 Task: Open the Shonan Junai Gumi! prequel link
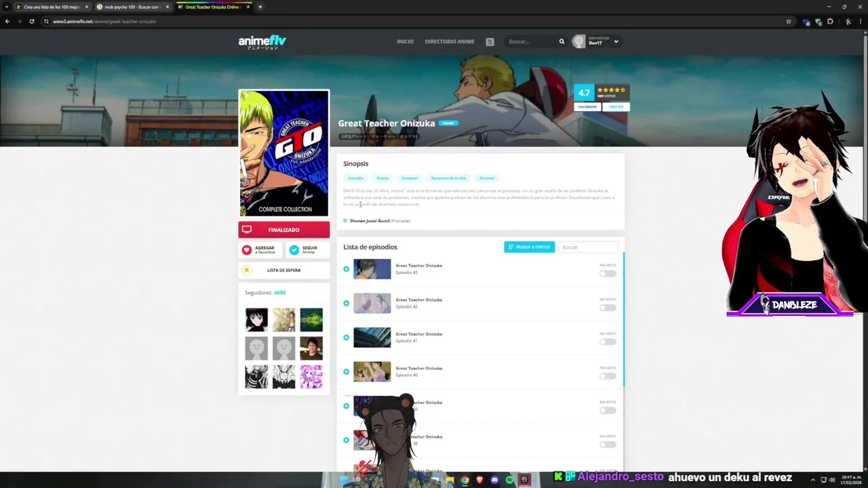click(x=370, y=220)
